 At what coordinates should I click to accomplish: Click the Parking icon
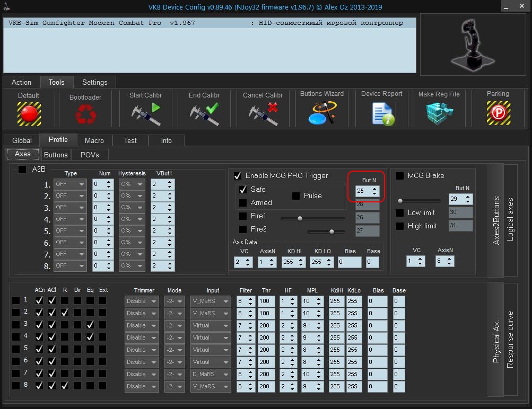(499, 113)
